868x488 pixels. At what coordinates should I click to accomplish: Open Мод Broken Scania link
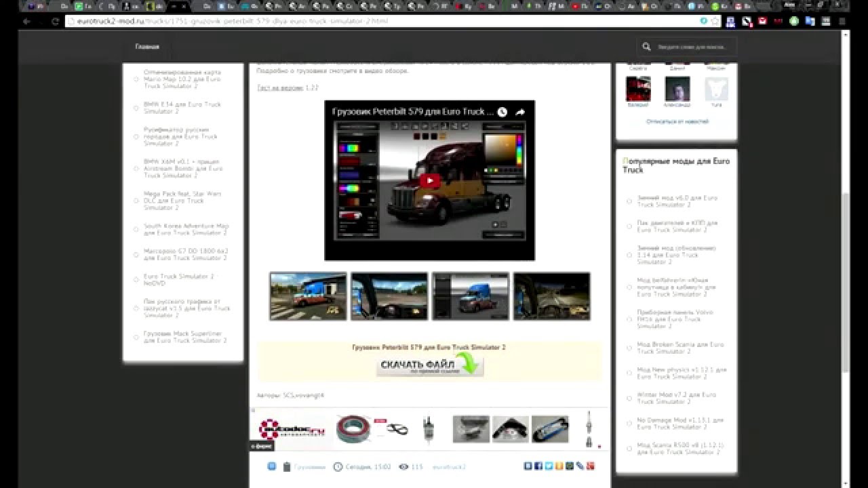coord(680,348)
